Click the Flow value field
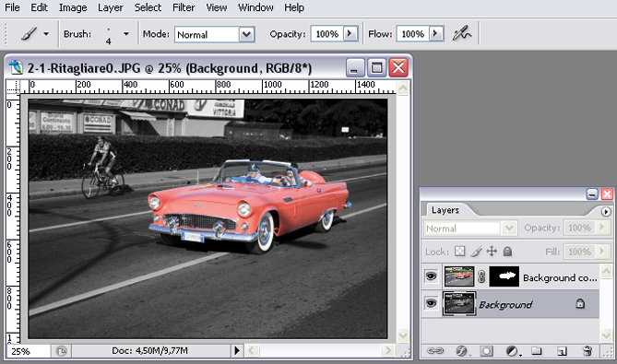 click(x=412, y=34)
